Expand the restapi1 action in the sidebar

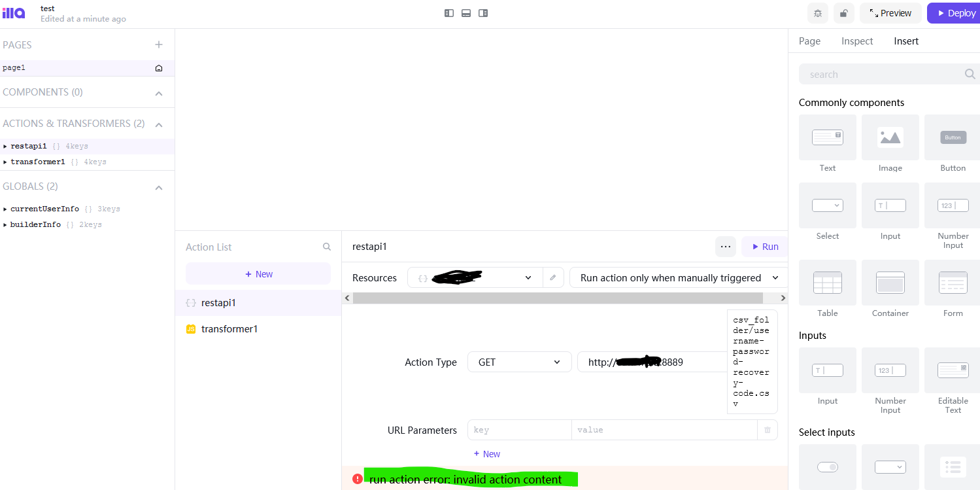tap(7, 145)
